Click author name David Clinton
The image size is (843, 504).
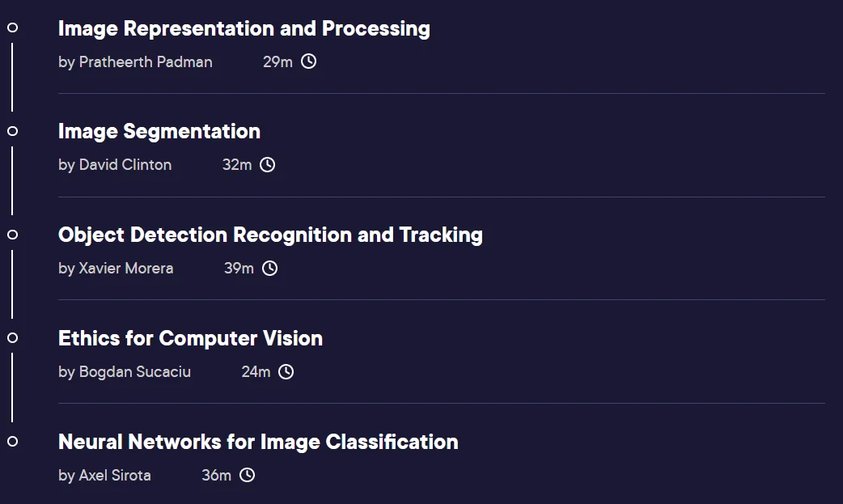pos(125,164)
